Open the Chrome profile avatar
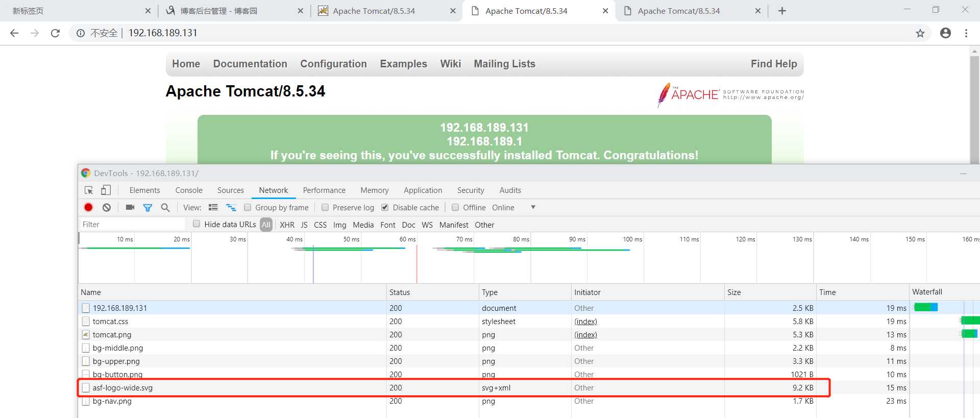 click(945, 33)
